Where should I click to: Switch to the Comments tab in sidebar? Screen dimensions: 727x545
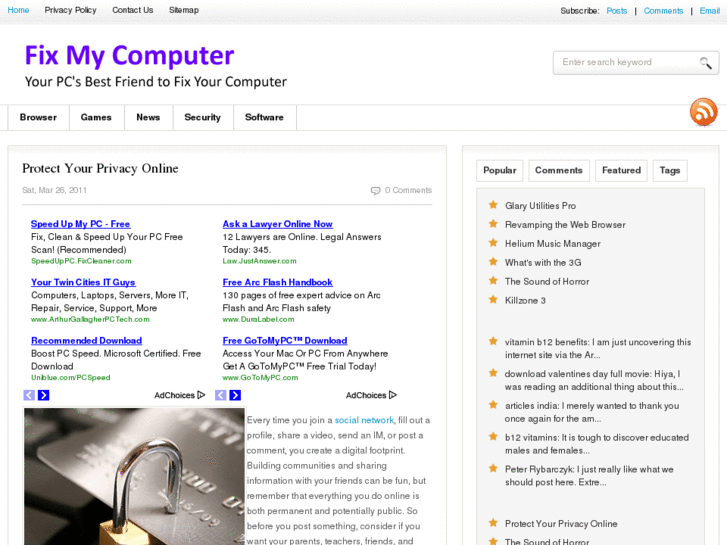click(559, 171)
